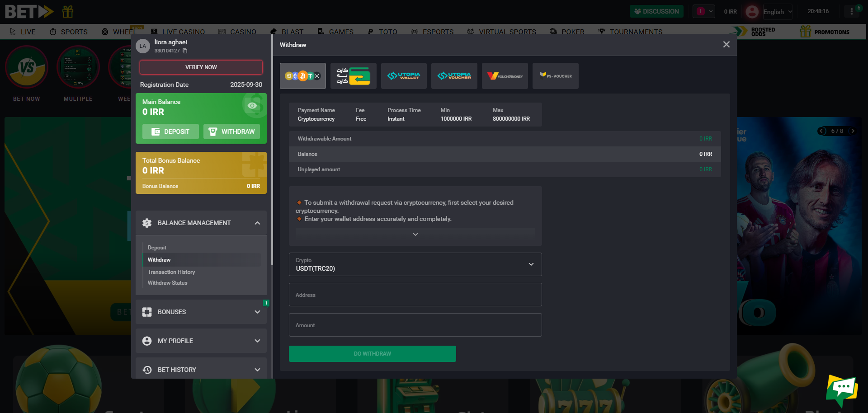Viewport: 868px width, 413px height.
Task: Open Transaction History in sidebar
Action: [x=171, y=272]
